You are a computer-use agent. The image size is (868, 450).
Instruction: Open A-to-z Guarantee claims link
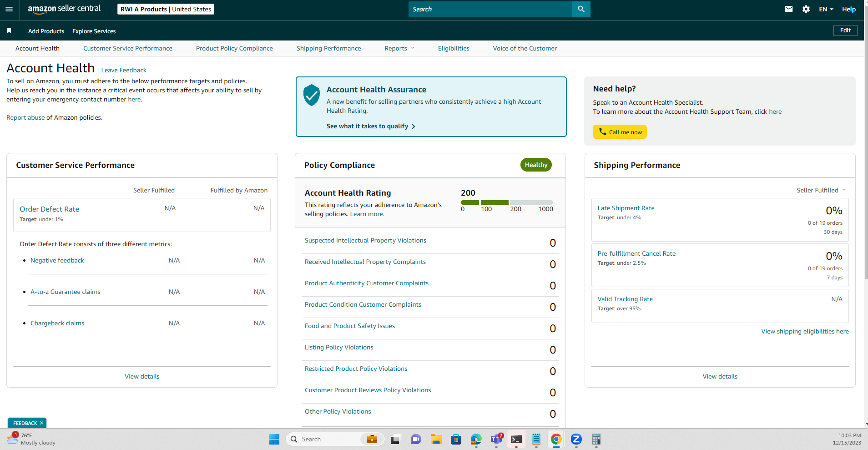(x=66, y=292)
